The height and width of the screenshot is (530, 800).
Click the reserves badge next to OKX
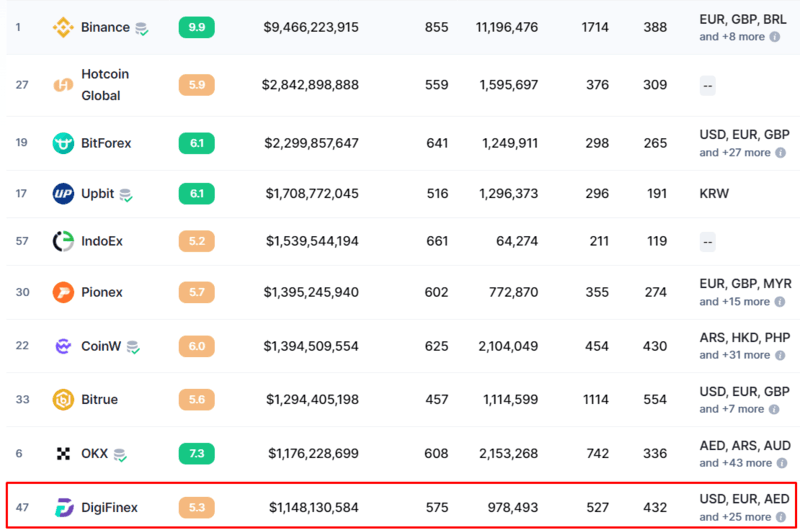[120, 455]
